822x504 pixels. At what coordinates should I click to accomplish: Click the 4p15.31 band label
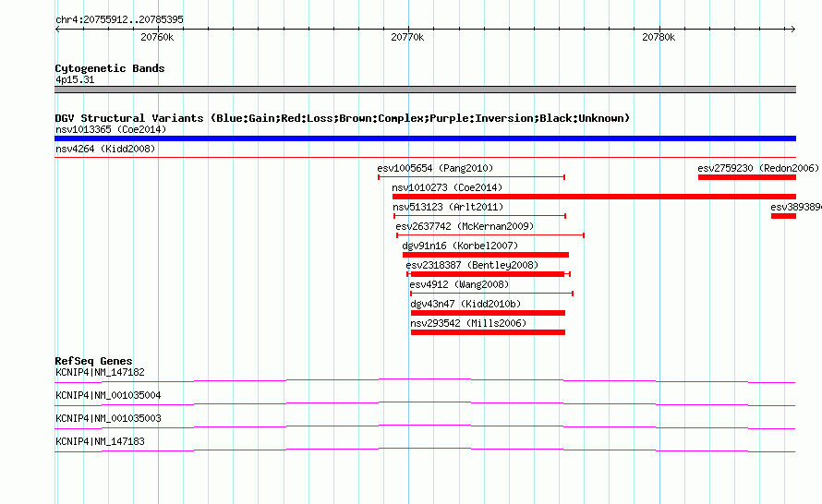(x=75, y=79)
